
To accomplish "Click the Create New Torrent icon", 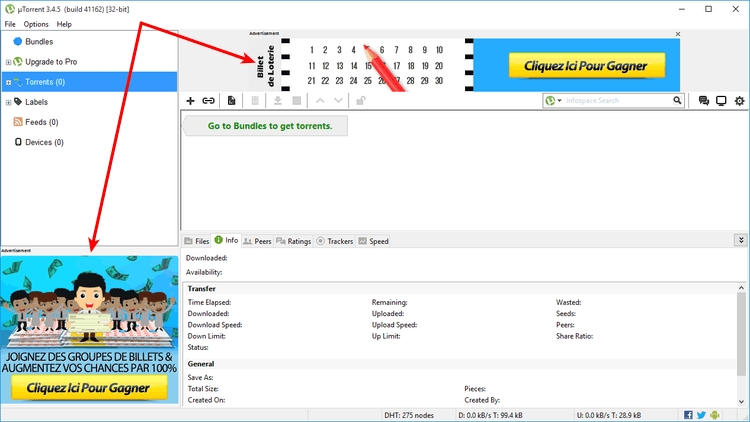I will point(231,101).
